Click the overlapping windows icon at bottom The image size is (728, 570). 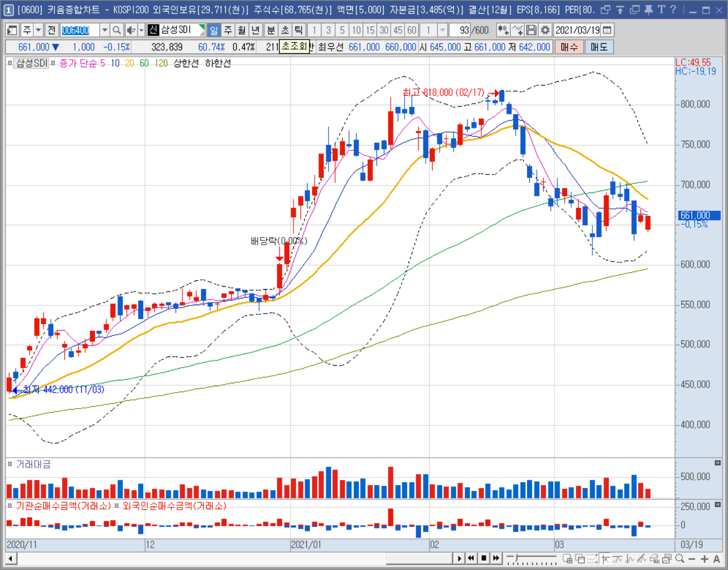coord(580,558)
